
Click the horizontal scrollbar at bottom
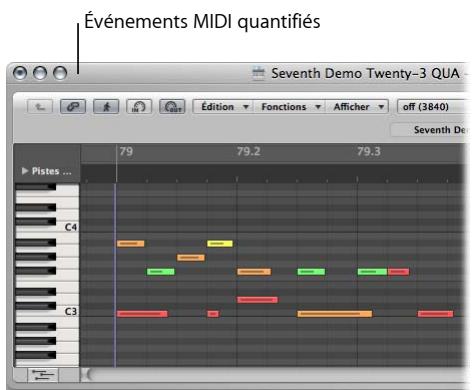point(273,374)
